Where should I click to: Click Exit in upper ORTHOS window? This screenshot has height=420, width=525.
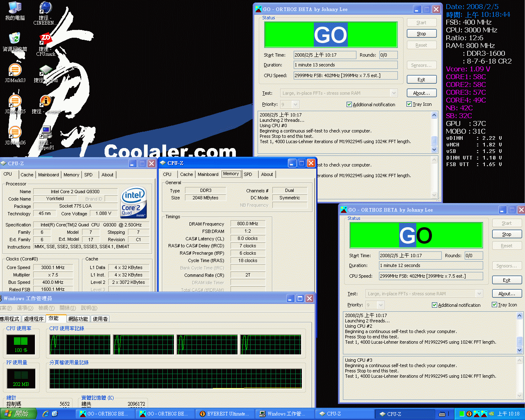(422, 80)
